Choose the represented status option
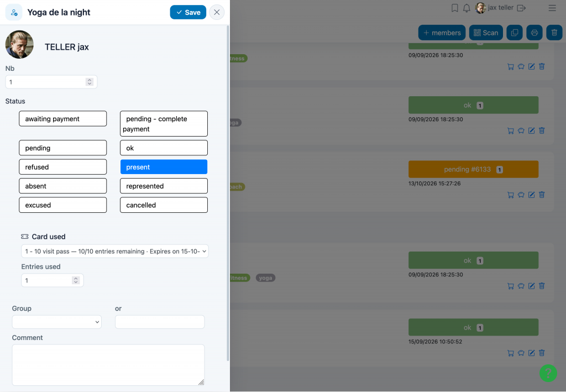566x392 pixels. tap(164, 186)
